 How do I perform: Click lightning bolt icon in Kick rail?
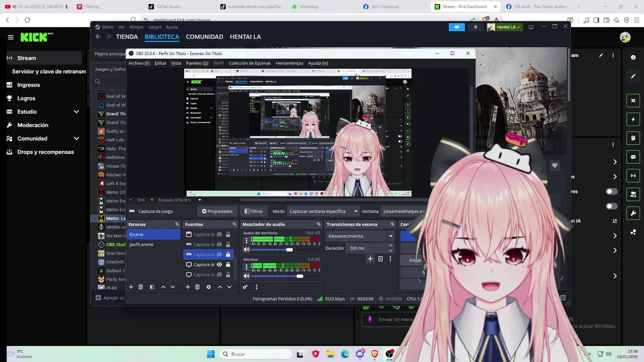pyautogui.click(x=633, y=119)
